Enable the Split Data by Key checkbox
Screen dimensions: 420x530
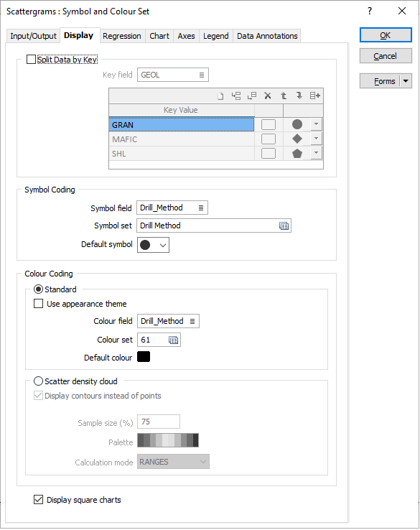tap(31, 60)
